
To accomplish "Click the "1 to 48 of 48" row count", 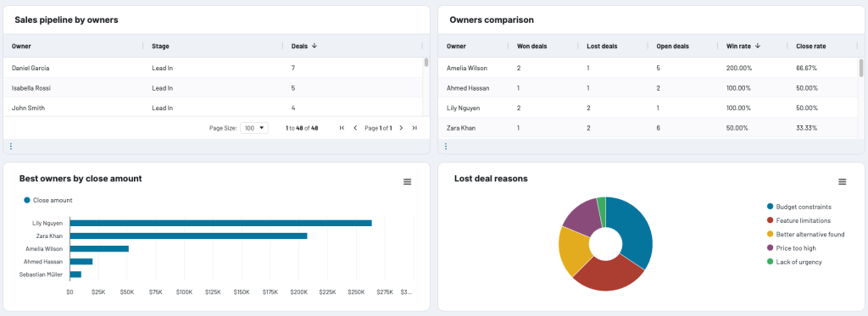I will point(302,128).
